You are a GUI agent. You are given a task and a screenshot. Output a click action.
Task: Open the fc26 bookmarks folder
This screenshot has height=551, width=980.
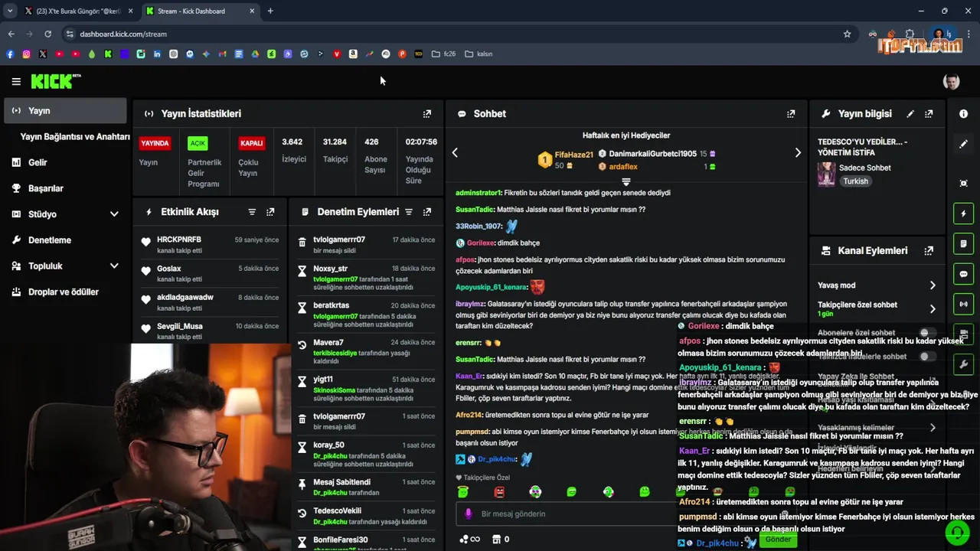click(x=444, y=54)
